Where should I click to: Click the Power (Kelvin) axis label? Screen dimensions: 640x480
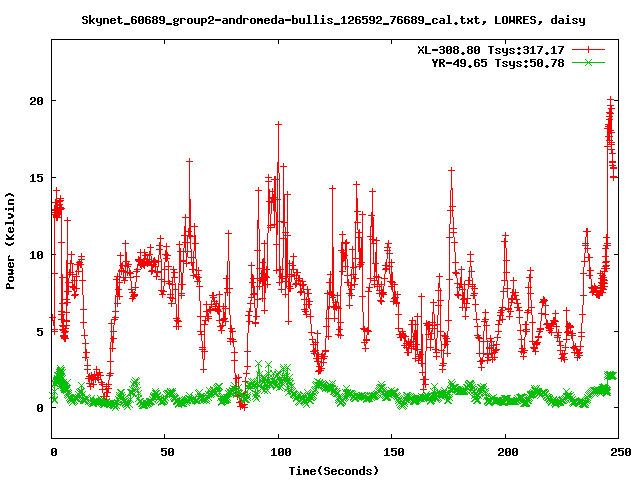click(10, 241)
